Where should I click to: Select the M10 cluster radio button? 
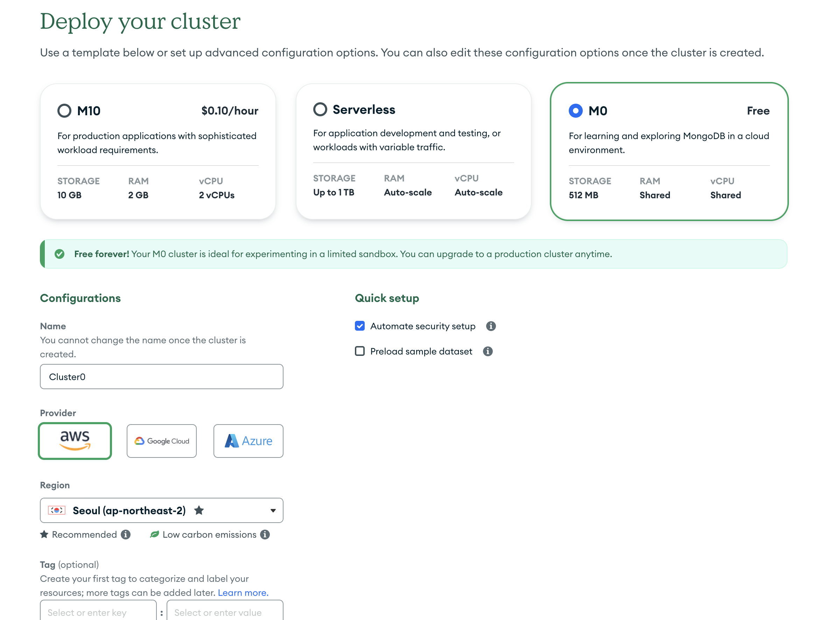point(64,111)
